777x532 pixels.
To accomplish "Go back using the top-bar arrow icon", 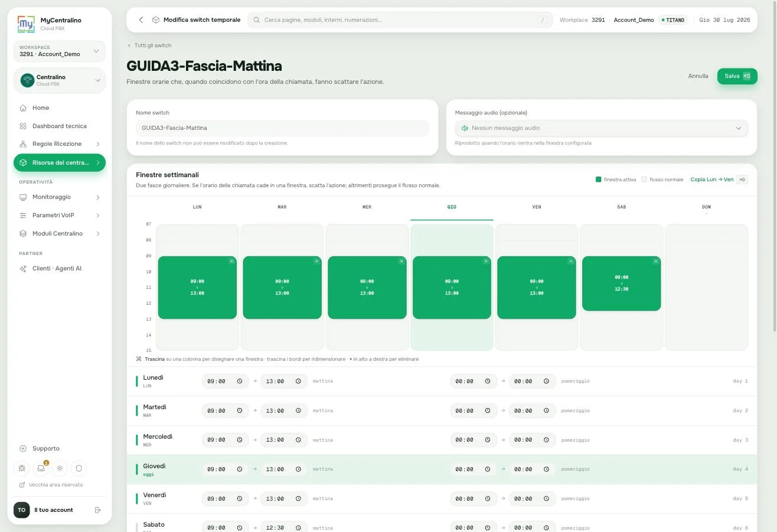I will tap(141, 20).
